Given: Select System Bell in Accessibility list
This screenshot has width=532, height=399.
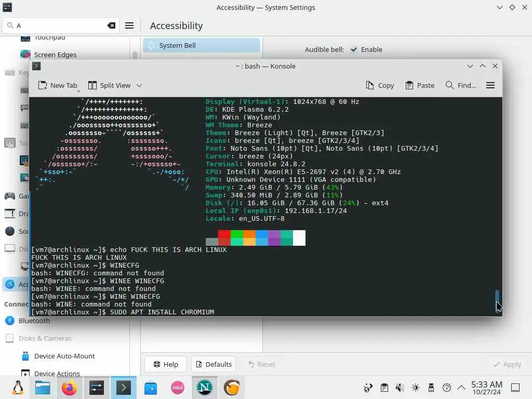Looking at the screenshot, I should [202, 46].
